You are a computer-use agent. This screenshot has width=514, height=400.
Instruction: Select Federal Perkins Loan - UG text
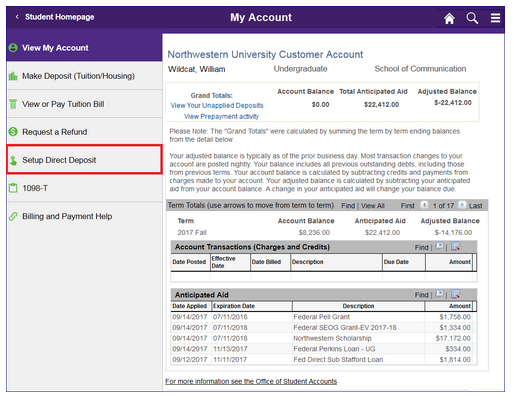(x=334, y=349)
